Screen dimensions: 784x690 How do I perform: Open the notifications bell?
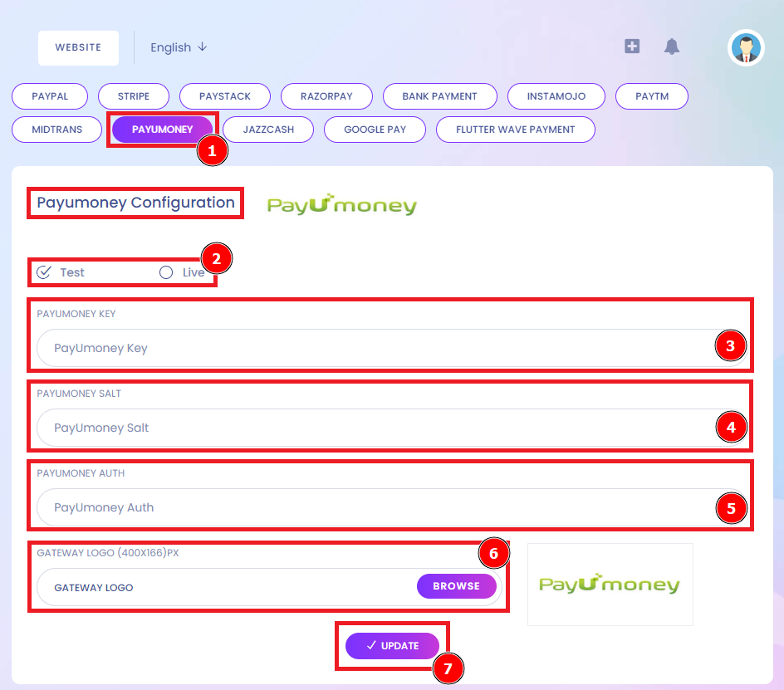coord(672,46)
